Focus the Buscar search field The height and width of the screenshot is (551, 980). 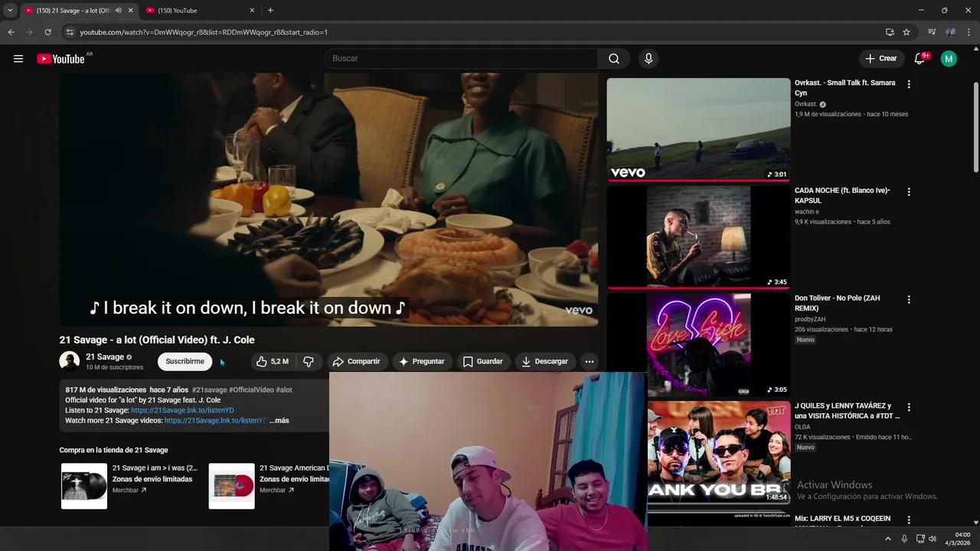[461, 59]
